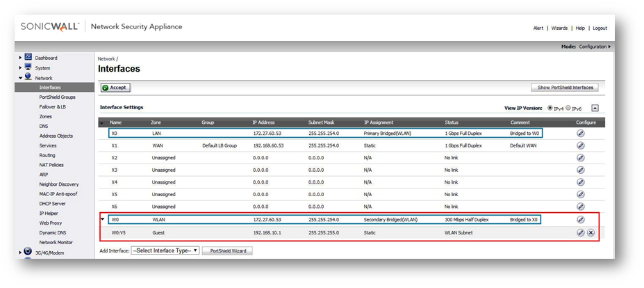Click the Logout link
Image resolution: width=644 pixels, height=288 pixels.
600,29
